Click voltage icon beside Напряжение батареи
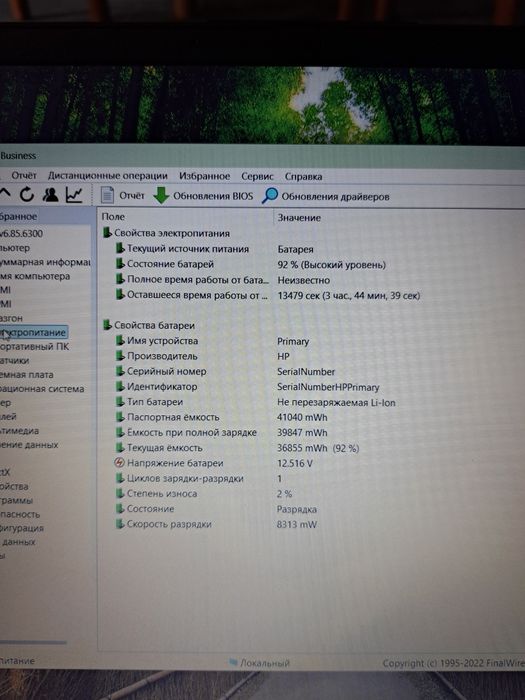525x700 pixels. coord(119,462)
